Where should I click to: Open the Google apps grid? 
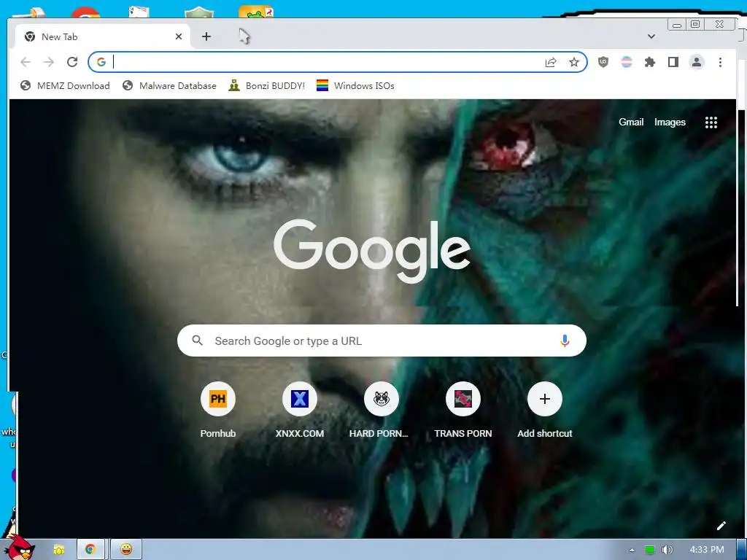pos(711,122)
